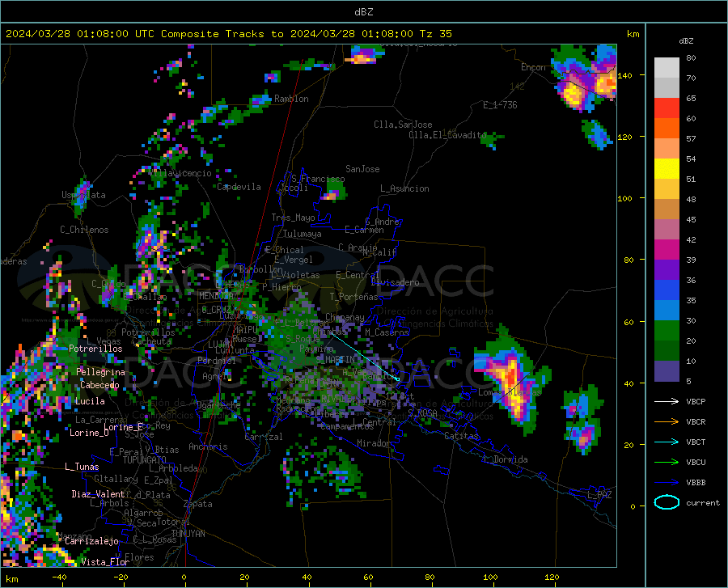728x588 pixels.
Task: Click the Vista_Flor station label
Action: (105, 561)
